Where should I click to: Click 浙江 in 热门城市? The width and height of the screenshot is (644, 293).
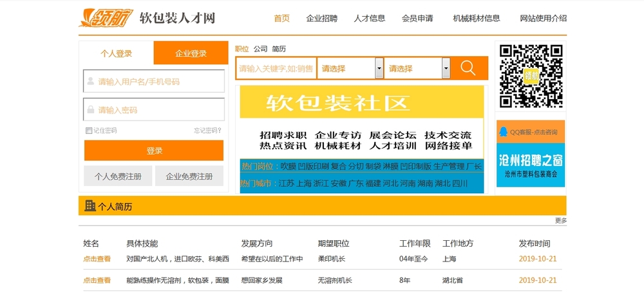[321, 184]
